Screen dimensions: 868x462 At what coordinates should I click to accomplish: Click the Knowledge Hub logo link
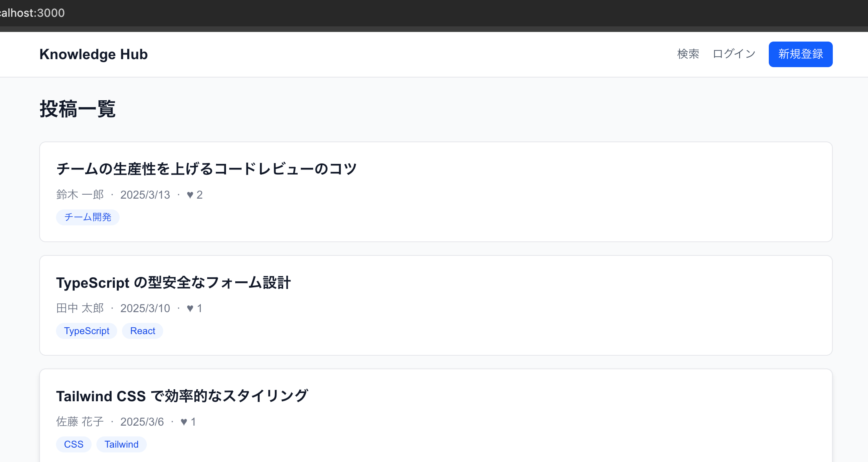coord(94,54)
